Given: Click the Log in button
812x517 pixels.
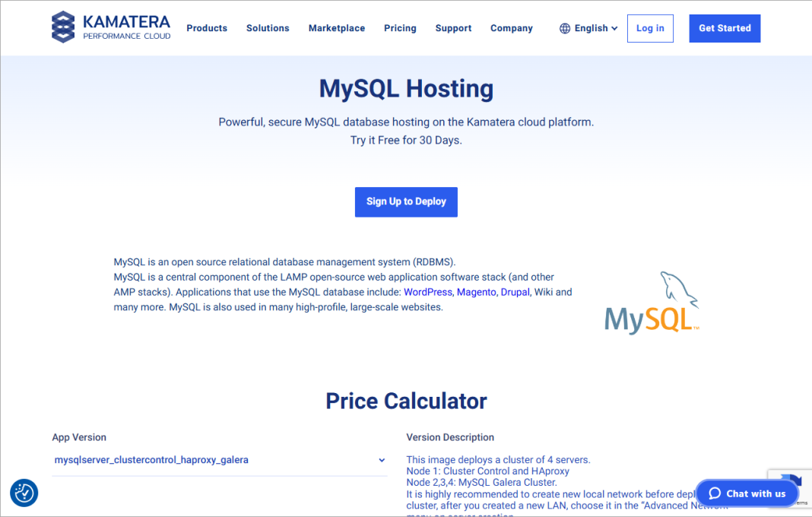Looking at the screenshot, I should 650,28.
